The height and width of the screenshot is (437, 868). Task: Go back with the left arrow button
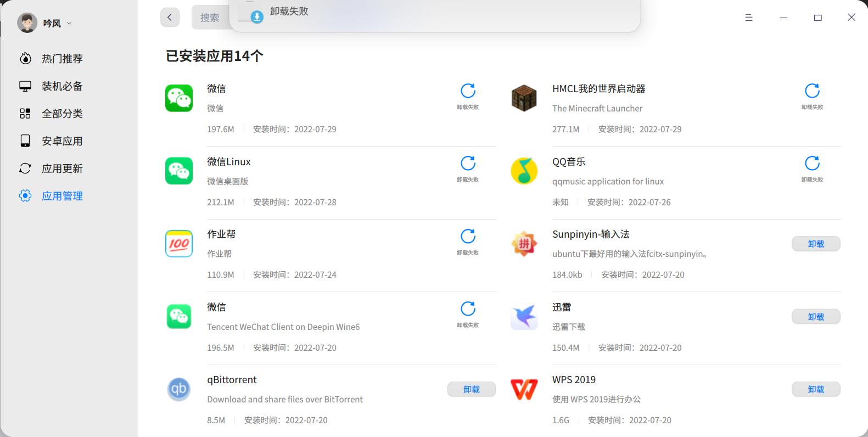pos(170,18)
